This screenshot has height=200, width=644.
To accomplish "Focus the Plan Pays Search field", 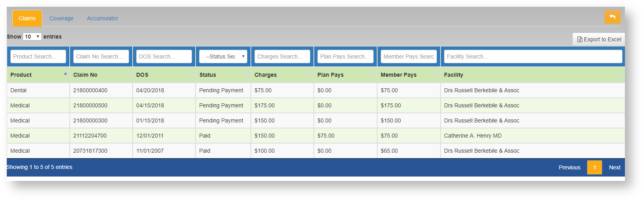I will pos(345,56).
